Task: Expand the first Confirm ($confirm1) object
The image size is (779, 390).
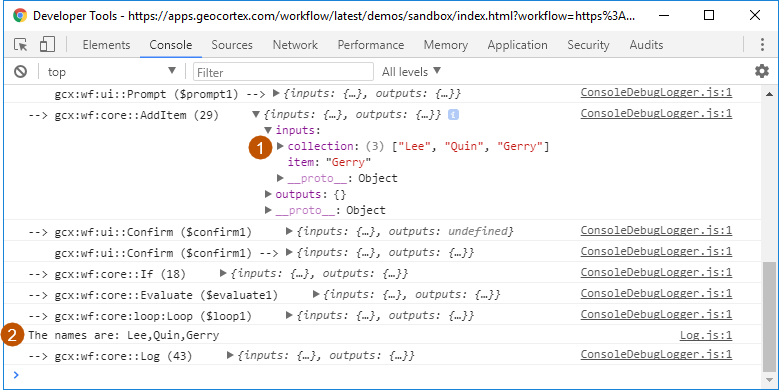Action: coord(289,231)
